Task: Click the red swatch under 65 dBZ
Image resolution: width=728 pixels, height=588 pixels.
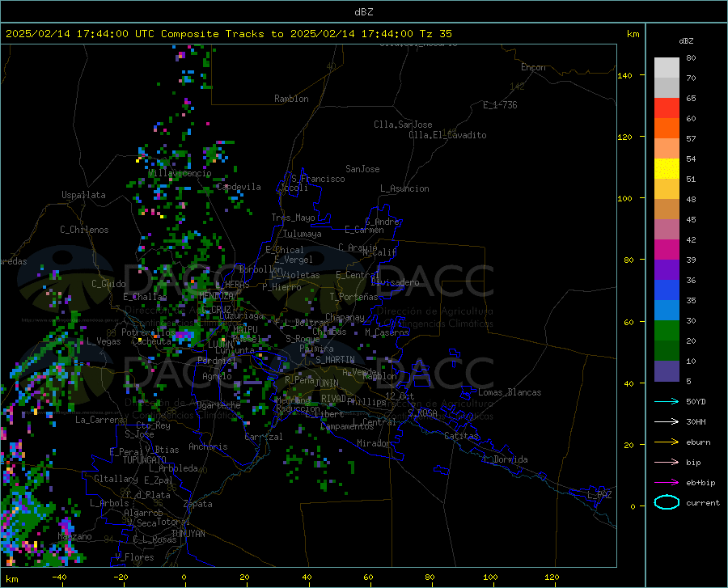Action: [x=667, y=108]
